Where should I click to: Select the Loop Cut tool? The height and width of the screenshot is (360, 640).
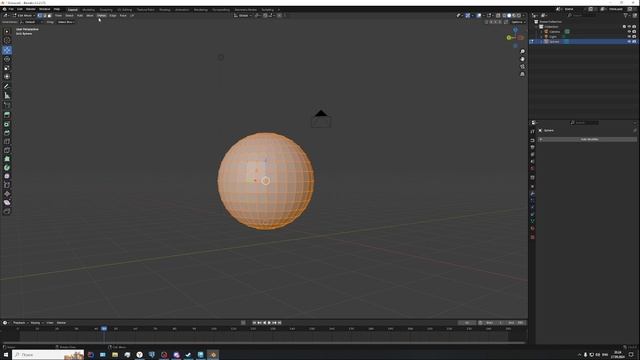(7, 142)
